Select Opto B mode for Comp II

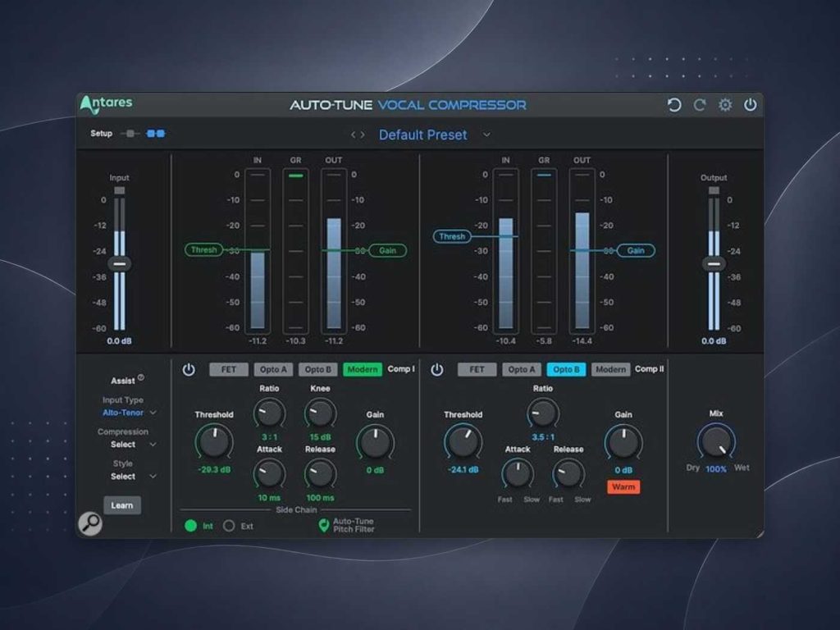click(566, 370)
